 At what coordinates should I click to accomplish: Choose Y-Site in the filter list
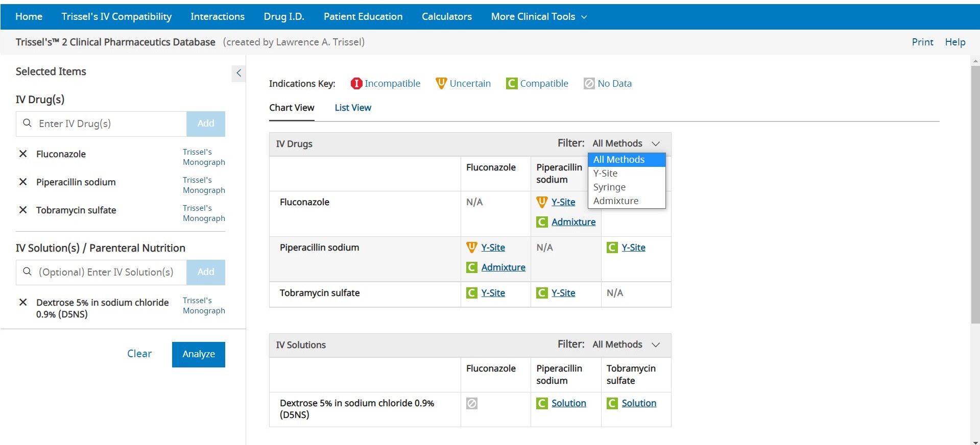(x=605, y=174)
